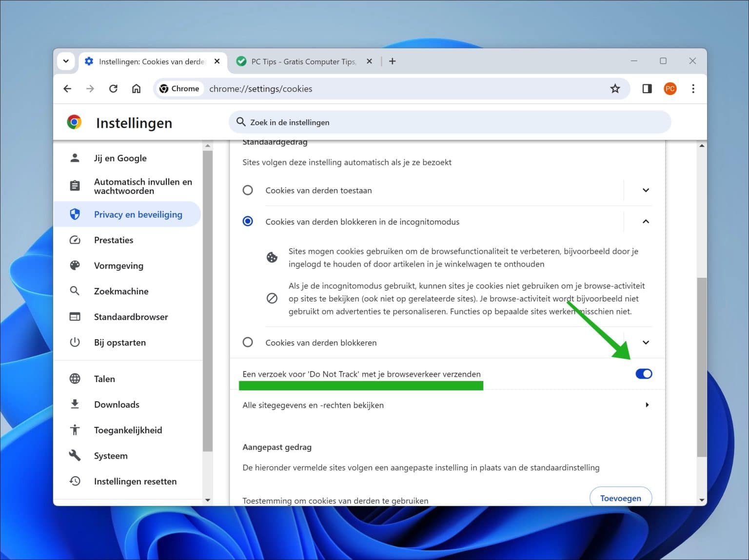Expand the 'Cookies van derden blokkeren' option
Viewport: 749px width, 560px height.
coord(646,342)
